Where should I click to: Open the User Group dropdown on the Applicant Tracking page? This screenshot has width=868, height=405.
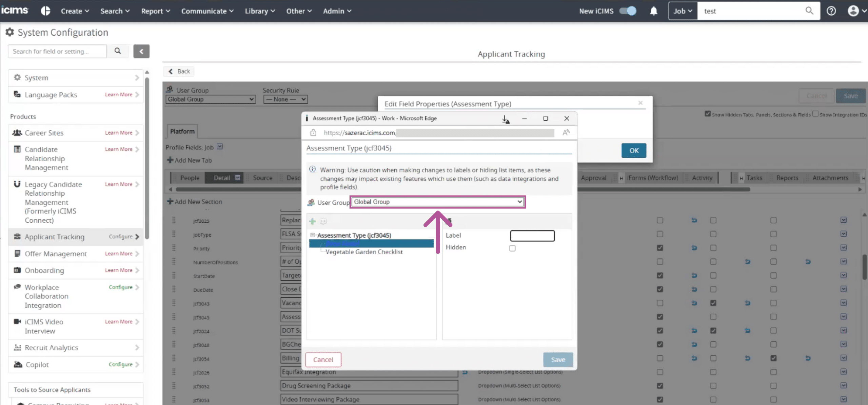[211, 99]
